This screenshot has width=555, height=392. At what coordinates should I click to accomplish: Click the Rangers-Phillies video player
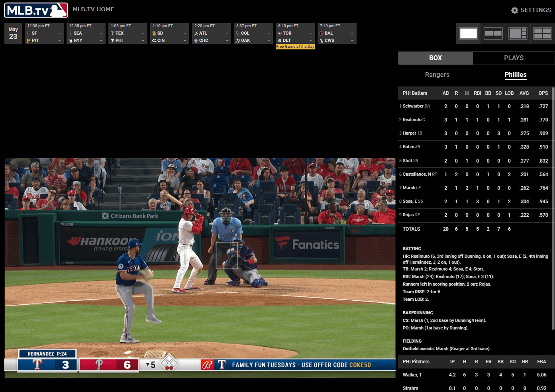click(200, 268)
